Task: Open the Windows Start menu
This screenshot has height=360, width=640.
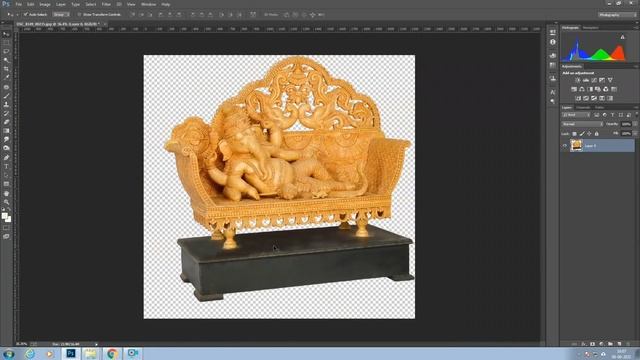Action: (8, 353)
